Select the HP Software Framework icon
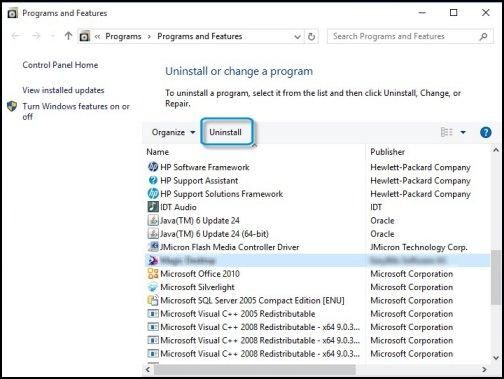This screenshot has height=379, width=504. point(153,167)
